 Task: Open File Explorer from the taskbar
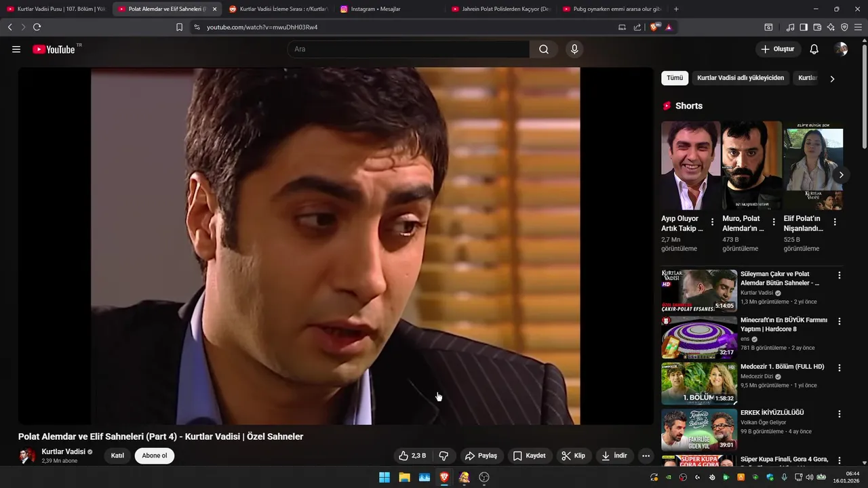click(x=404, y=477)
